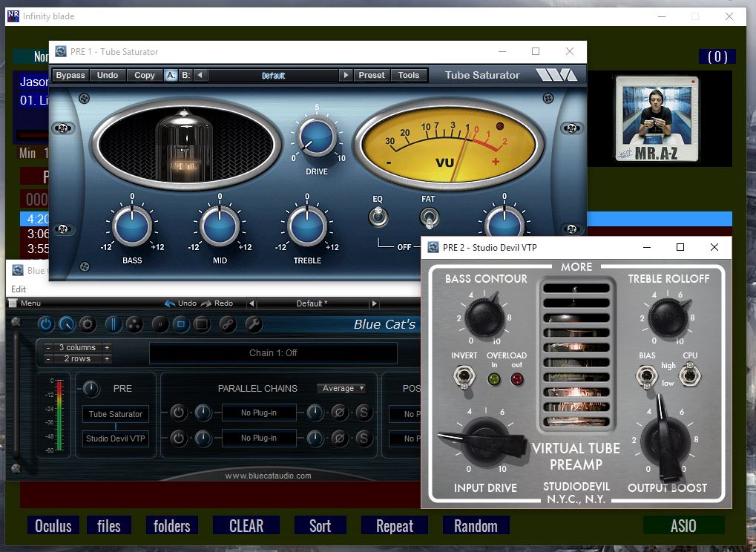Image resolution: width=756 pixels, height=552 pixels.
Task: Click the second parallel chain's No Plug-in slot
Action: (259, 438)
